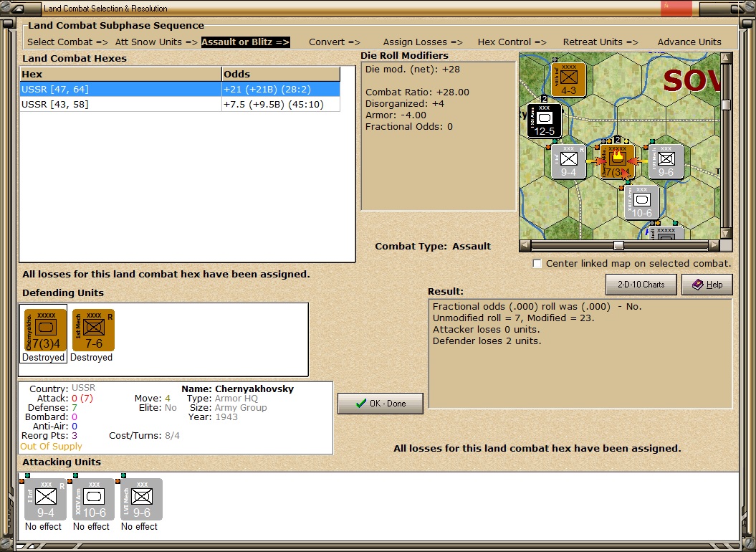Click the partially visible counter at map bottom
Screen dimensions: 756x552
point(666,232)
